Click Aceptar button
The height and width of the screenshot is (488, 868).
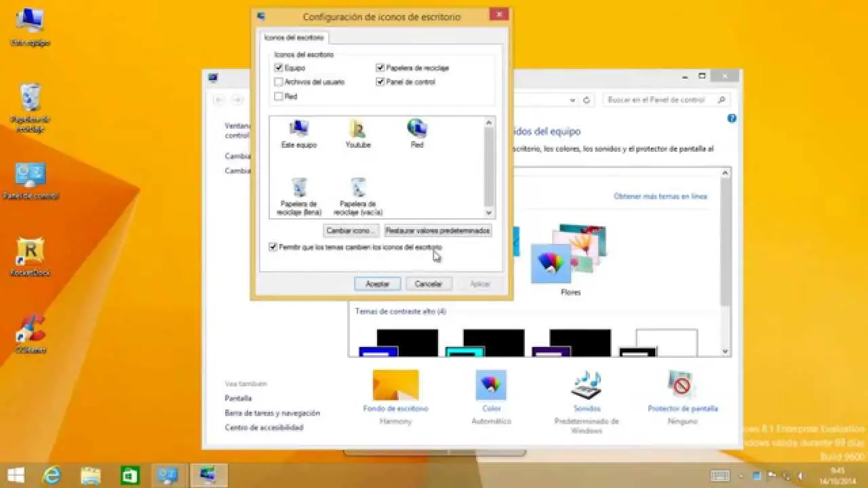pos(378,284)
